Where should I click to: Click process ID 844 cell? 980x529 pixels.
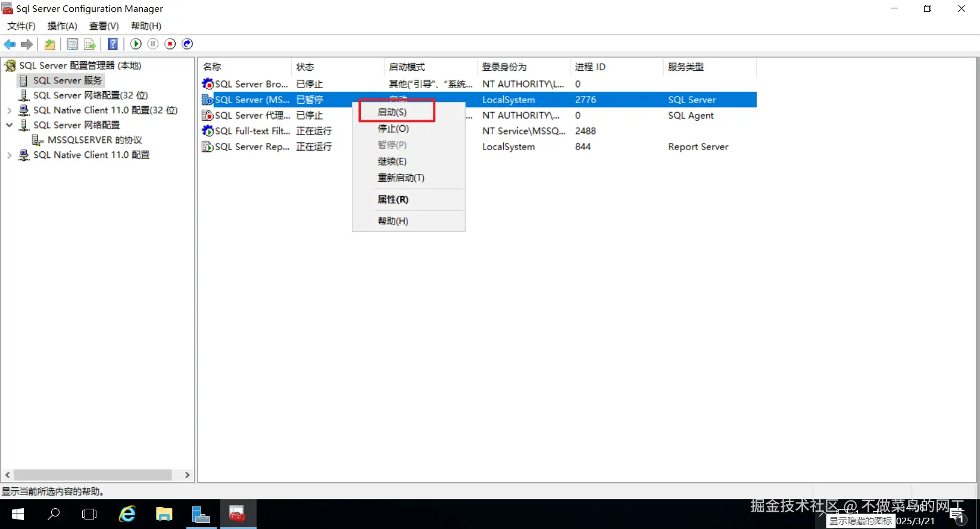tap(583, 147)
